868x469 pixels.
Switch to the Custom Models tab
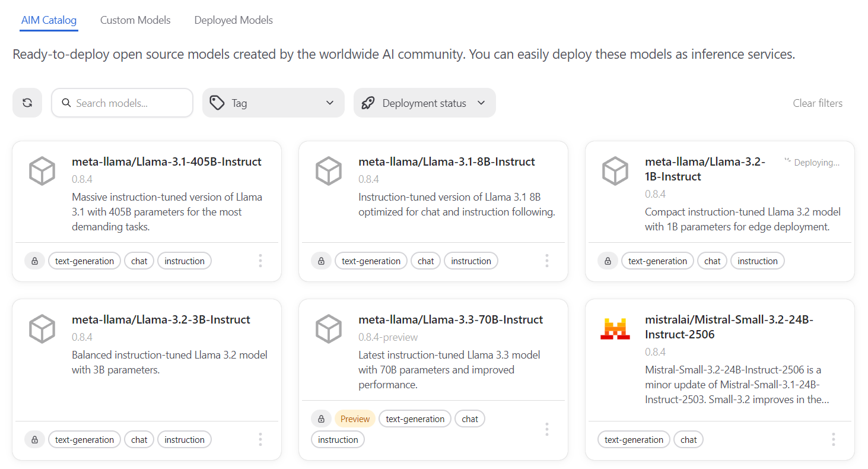pos(135,20)
